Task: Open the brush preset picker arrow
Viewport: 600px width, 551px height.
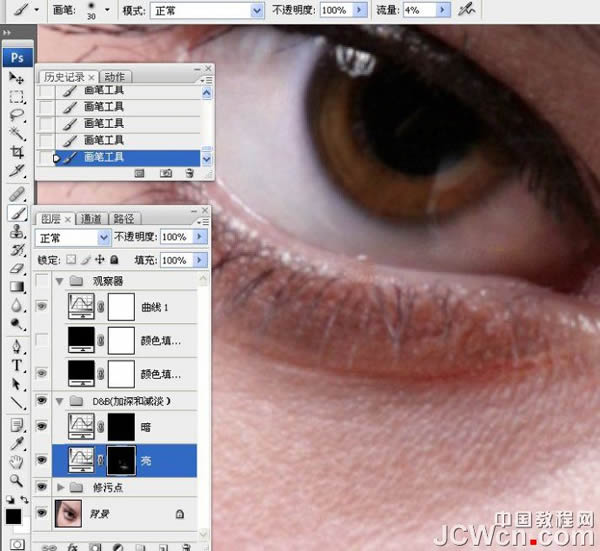Action: (107, 10)
